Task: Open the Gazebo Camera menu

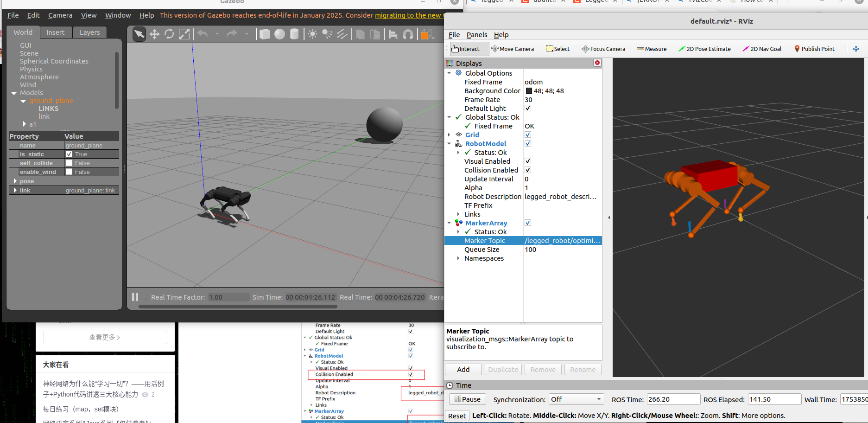Action: click(x=60, y=15)
